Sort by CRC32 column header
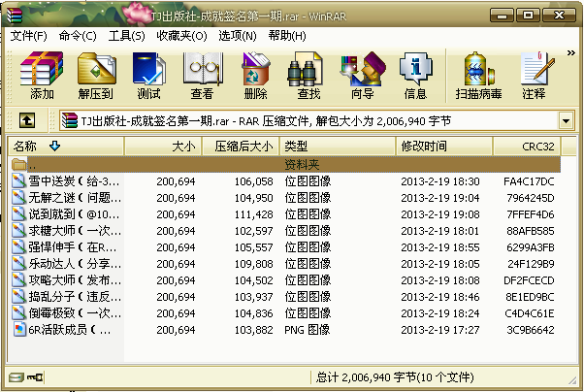 coord(527,147)
